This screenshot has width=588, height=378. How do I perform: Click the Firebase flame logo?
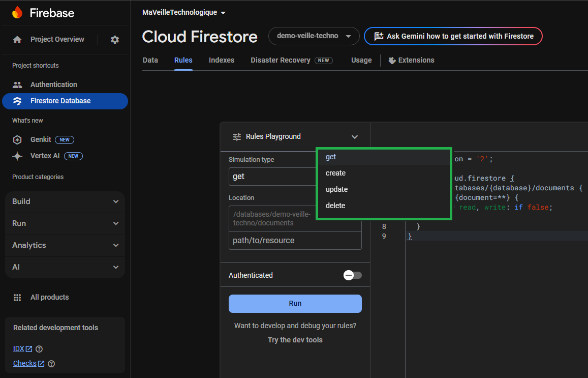pyautogui.click(x=17, y=12)
